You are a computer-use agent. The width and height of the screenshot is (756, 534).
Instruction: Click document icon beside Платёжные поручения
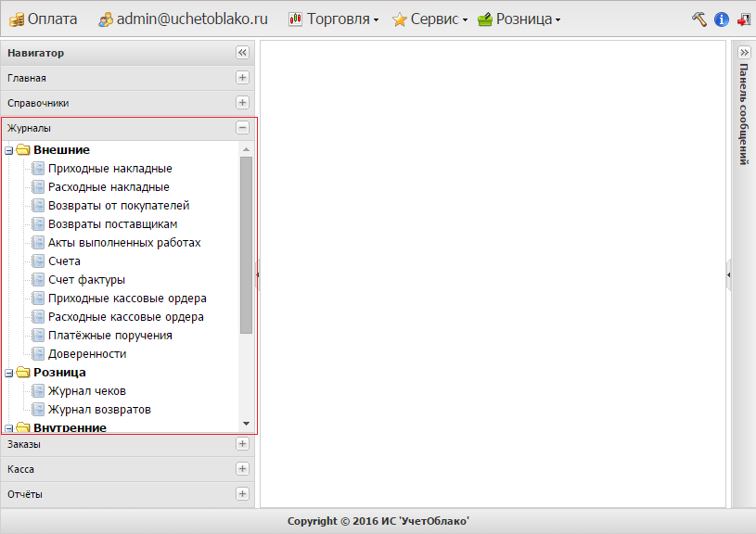tap(38, 336)
